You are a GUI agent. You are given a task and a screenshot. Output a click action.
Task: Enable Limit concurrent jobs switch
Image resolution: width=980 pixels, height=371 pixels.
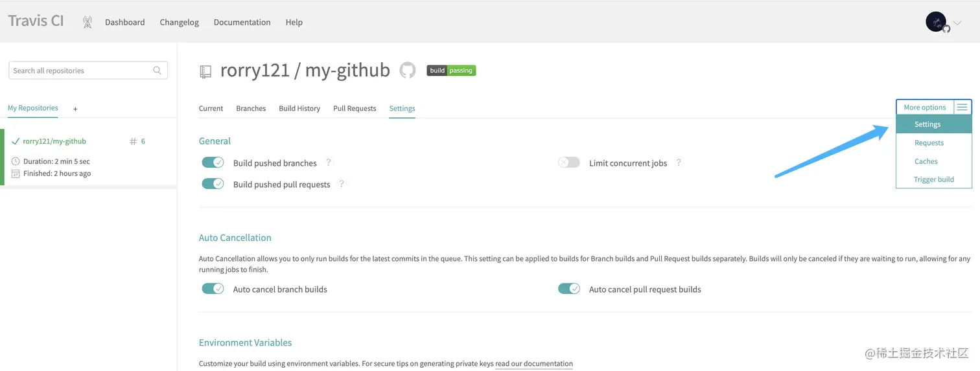coord(569,163)
